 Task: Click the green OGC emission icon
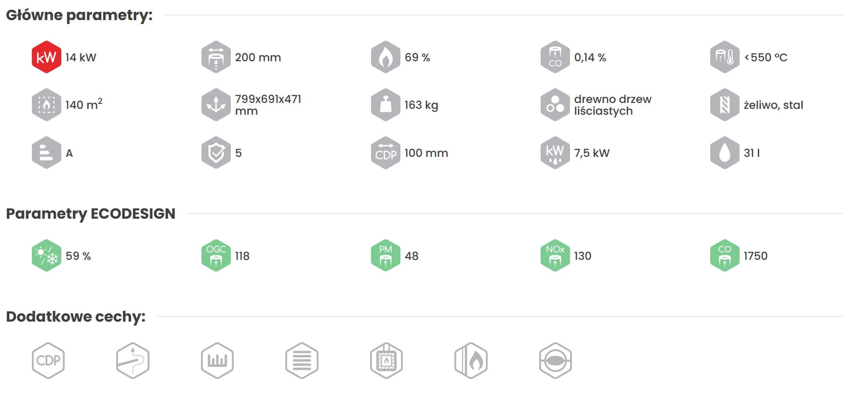pyautogui.click(x=216, y=255)
